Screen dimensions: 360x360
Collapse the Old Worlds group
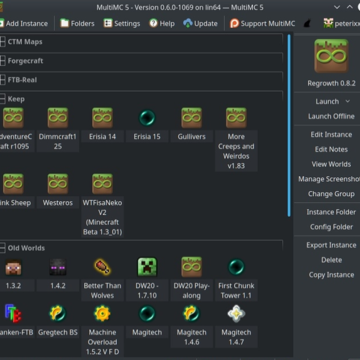click(3, 248)
